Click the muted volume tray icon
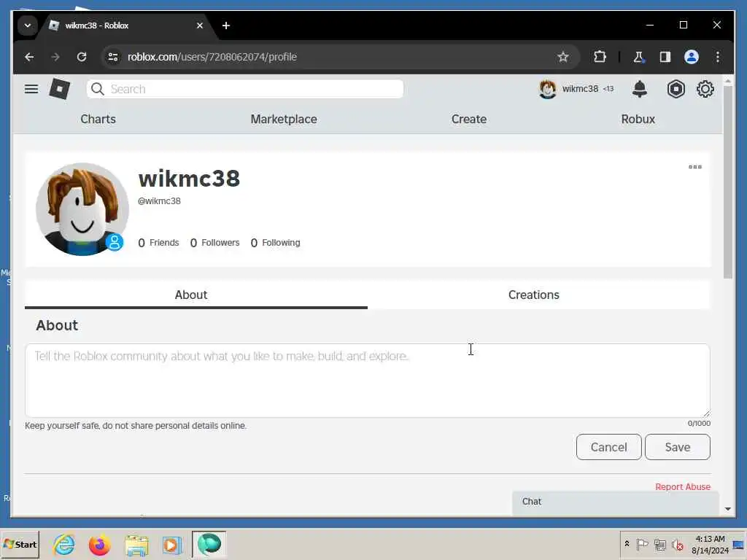 coord(678,544)
